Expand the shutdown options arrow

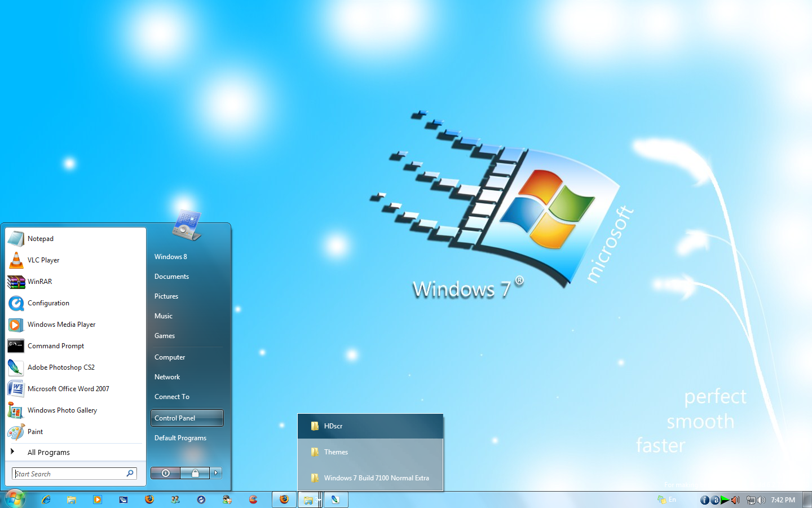pyautogui.click(x=216, y=473)
